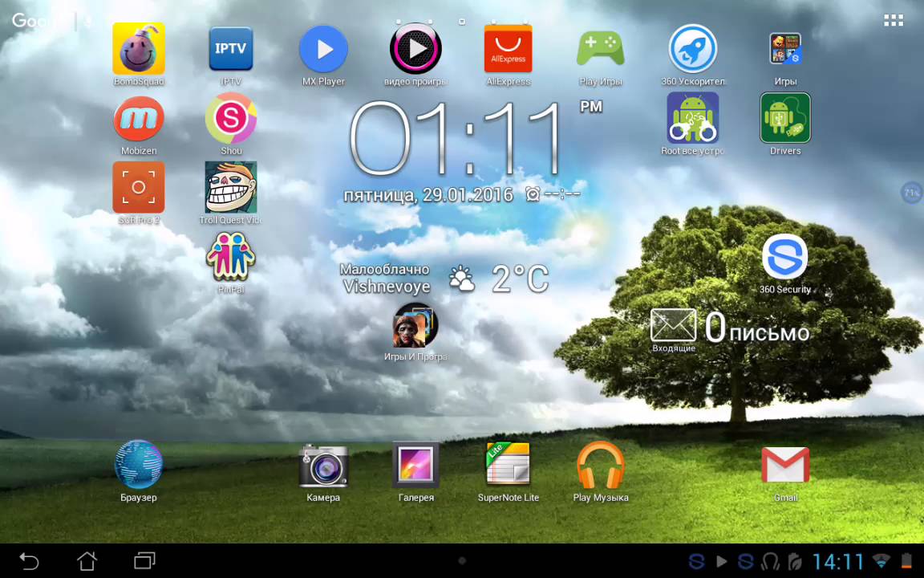Screen dimensions: 924x578
Task: Launch the Shou app
Action: click(230, 118)
